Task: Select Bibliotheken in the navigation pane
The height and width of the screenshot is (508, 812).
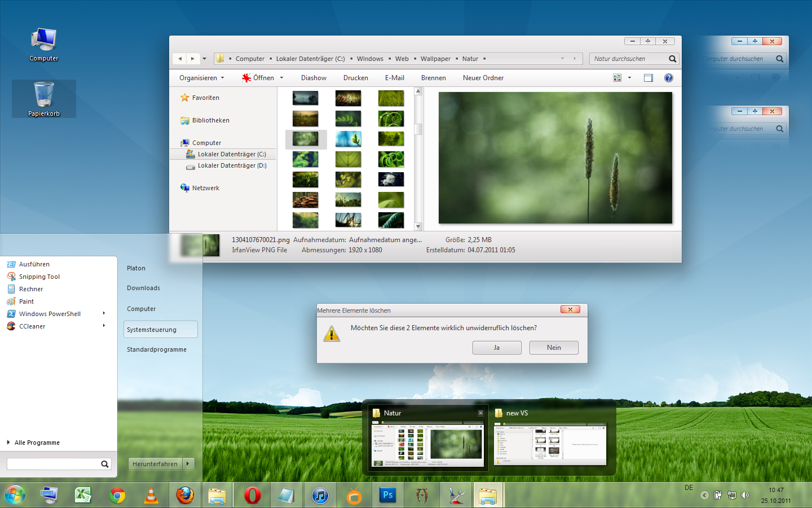Action: 205,120
